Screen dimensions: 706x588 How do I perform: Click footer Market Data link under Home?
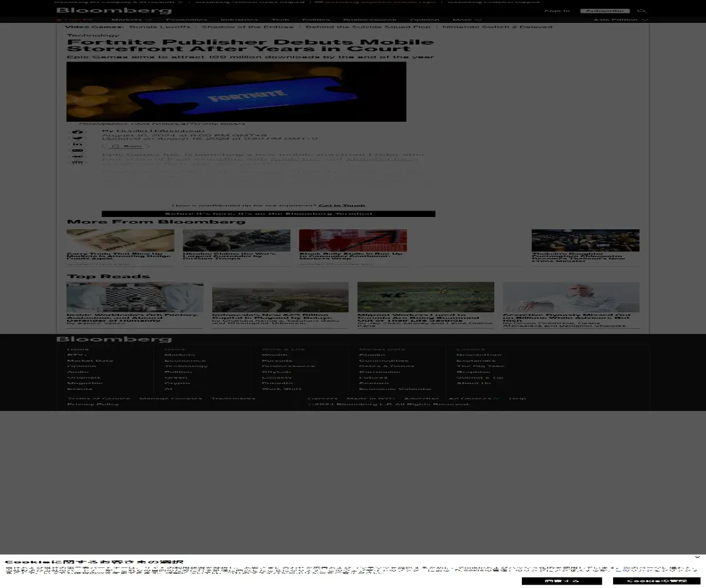90,360
